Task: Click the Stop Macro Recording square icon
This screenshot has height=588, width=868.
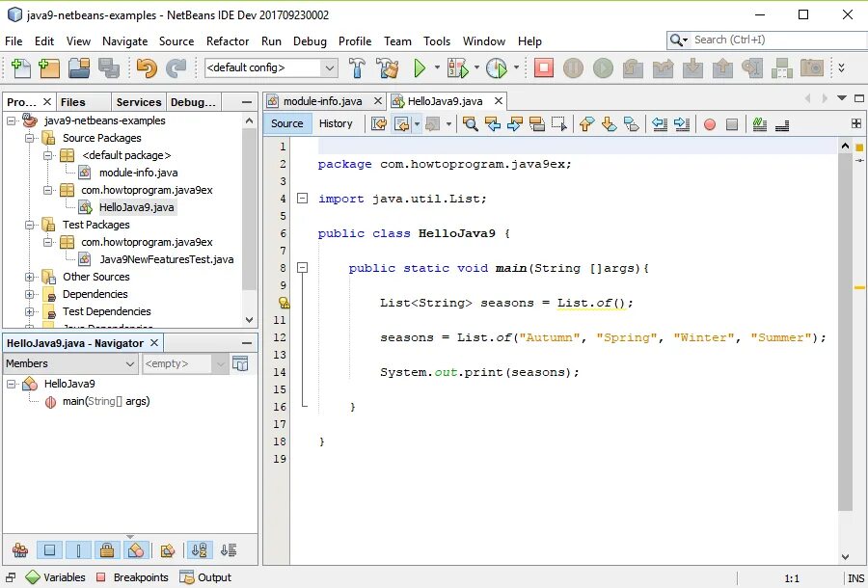Action: pos(732,124)
